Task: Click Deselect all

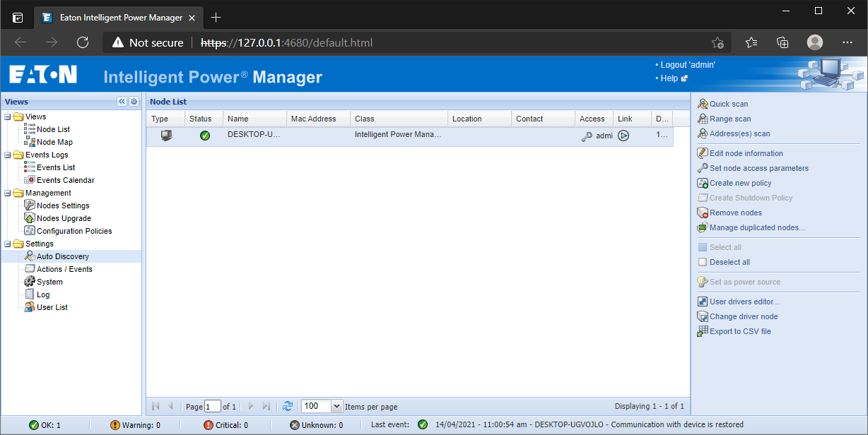Action: (729, 262)
